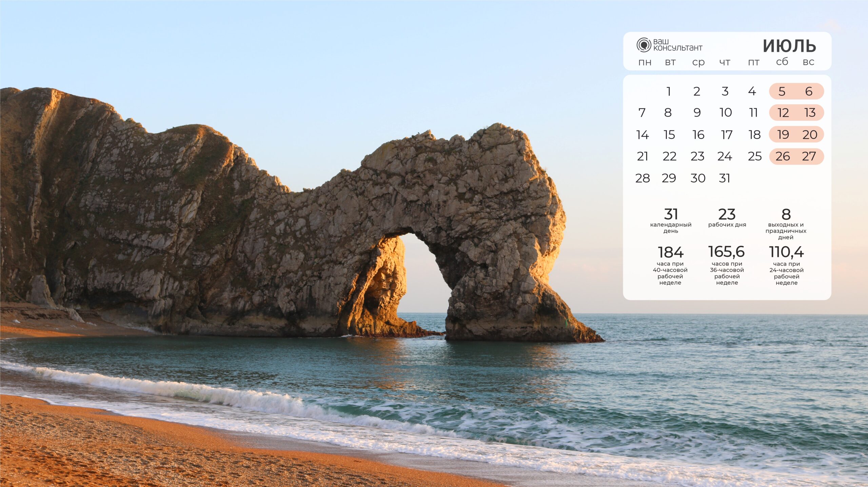Select date 2 in the calendar

697,91
